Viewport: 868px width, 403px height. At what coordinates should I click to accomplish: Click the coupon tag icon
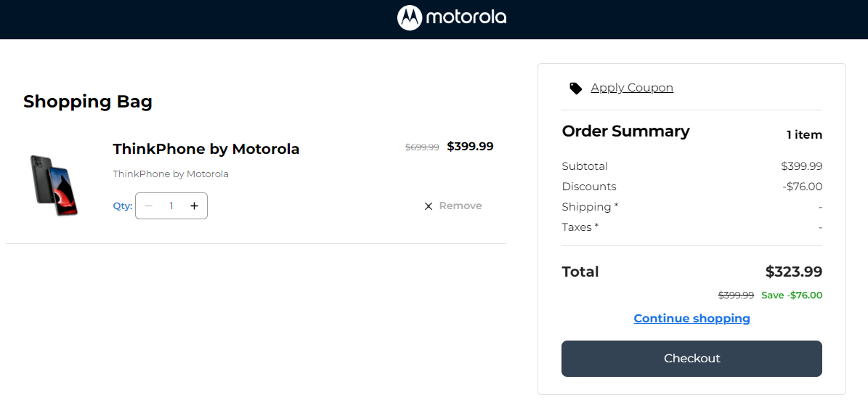[576, 89]
